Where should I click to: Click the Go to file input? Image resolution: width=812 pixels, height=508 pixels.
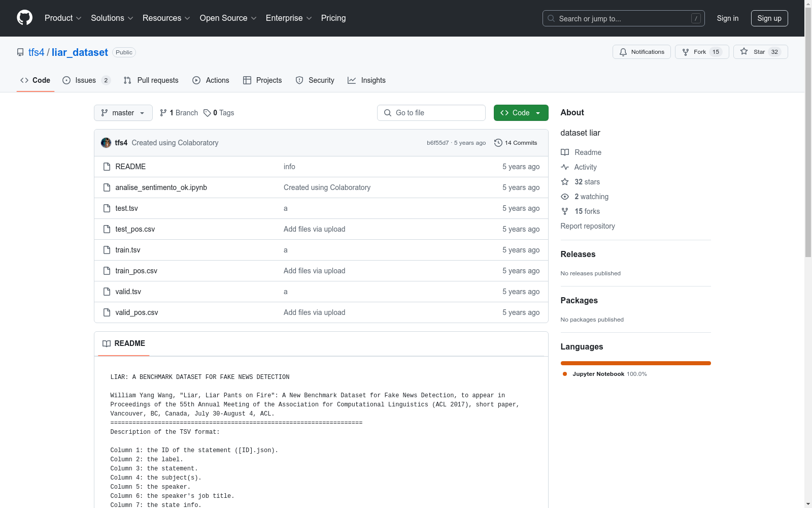431,113
